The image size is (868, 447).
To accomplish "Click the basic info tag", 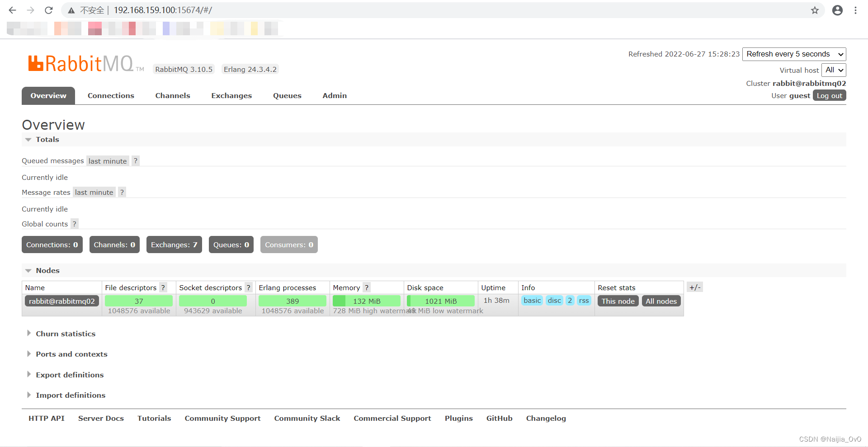I will pyautogui.click(x=532, y=301).
